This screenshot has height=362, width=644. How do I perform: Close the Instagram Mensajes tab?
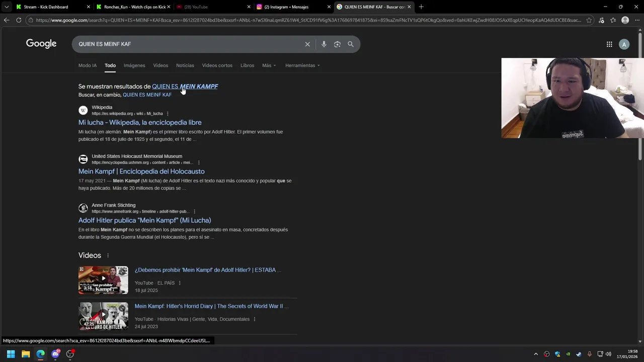329,7
